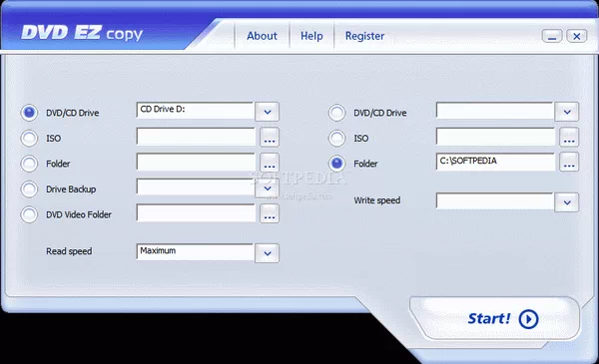The height and width of the screenshot is (364, 599).
Task: Click the Write speed label
Action: click(377, 200)
